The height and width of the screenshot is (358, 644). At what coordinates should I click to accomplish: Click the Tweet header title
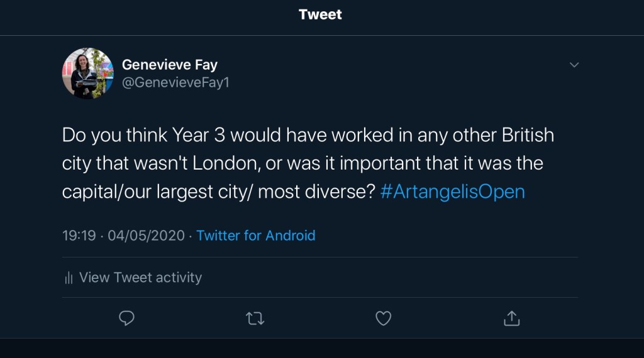[x=321, y=14]
